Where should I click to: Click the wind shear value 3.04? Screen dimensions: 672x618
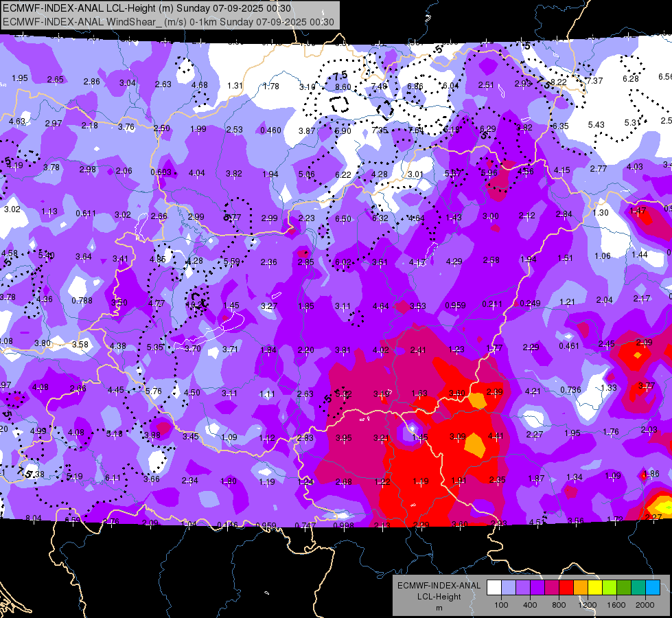[127, 83]
